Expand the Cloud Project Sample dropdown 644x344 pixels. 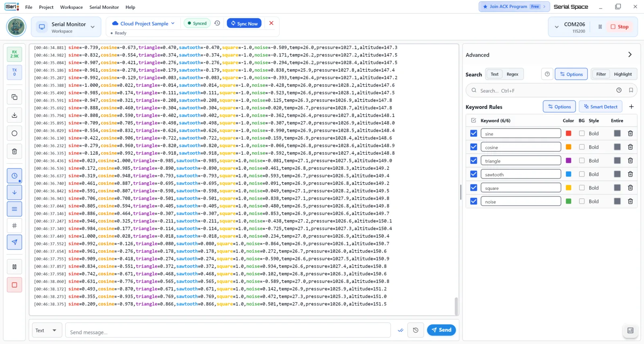click(x=143, y=23)
